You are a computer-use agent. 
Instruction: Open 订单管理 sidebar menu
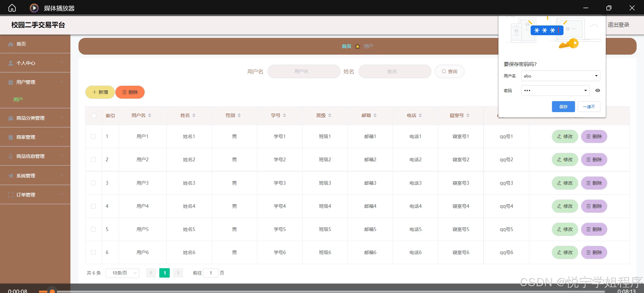click(x=35, y=195)
